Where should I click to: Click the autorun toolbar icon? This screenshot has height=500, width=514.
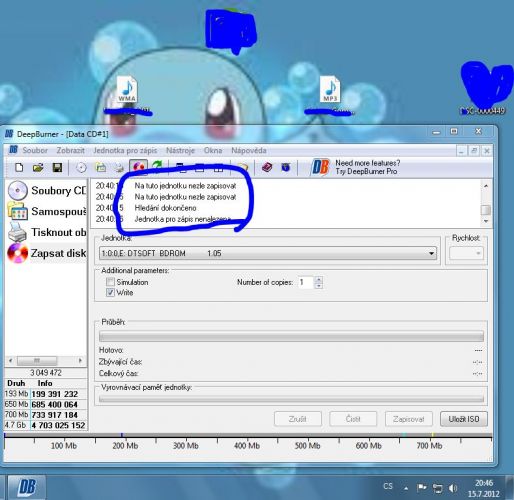101,167
